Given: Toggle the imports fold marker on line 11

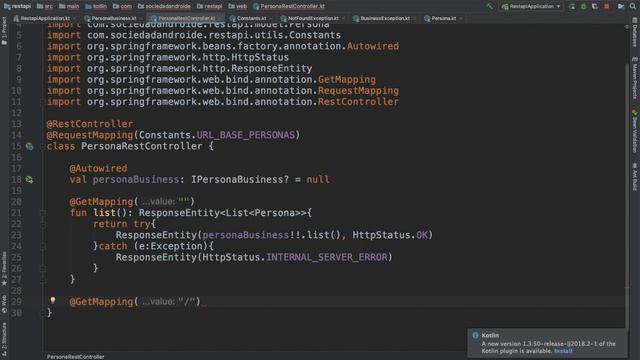Looking at the screenshot, I should (x=42, y=102).
